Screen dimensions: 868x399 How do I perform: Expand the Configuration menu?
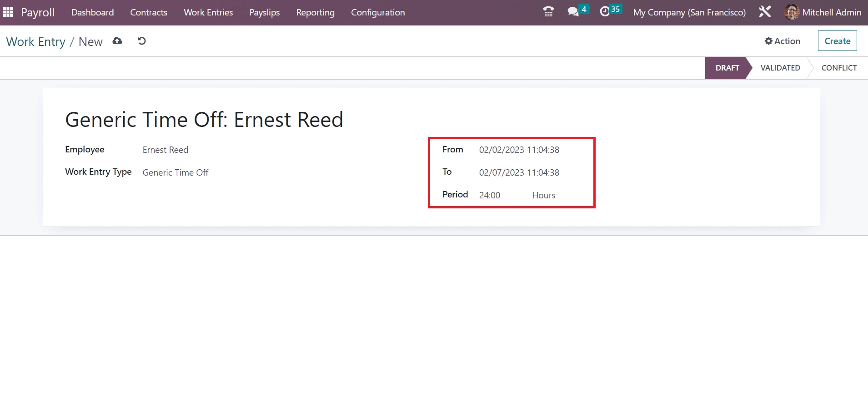click(x=377, y=12)
